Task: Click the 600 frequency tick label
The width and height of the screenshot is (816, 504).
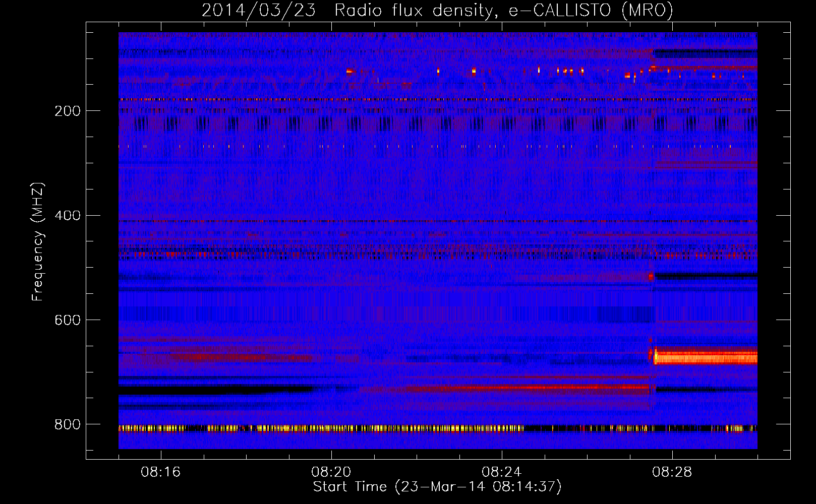Action: 68,320
